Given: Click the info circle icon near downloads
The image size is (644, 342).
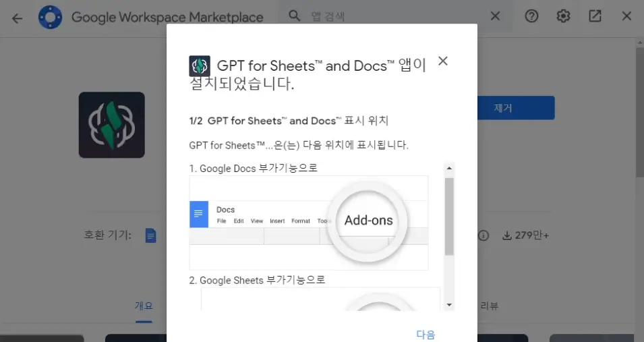Looking at the screenshot, I should coord(484,235).
